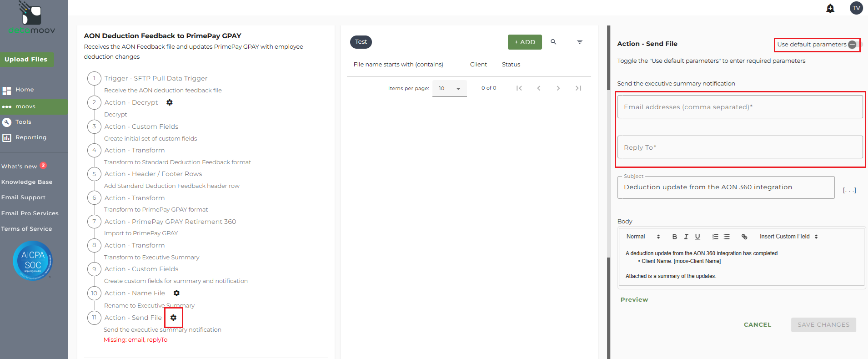Viewport: 868px width, 359px height.
Task: Click the search magnifier icon
Action: coord(553,42)
